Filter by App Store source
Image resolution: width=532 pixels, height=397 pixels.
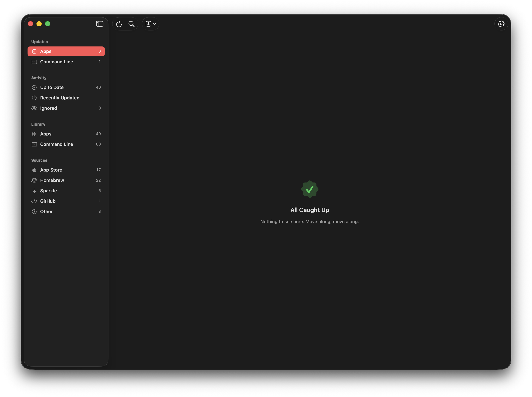click(66, 170)
